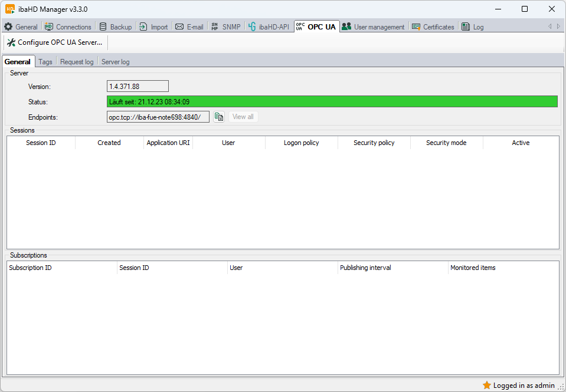Click the ibaHD Manager app icon in the title bar

click(x=10, y=9)
